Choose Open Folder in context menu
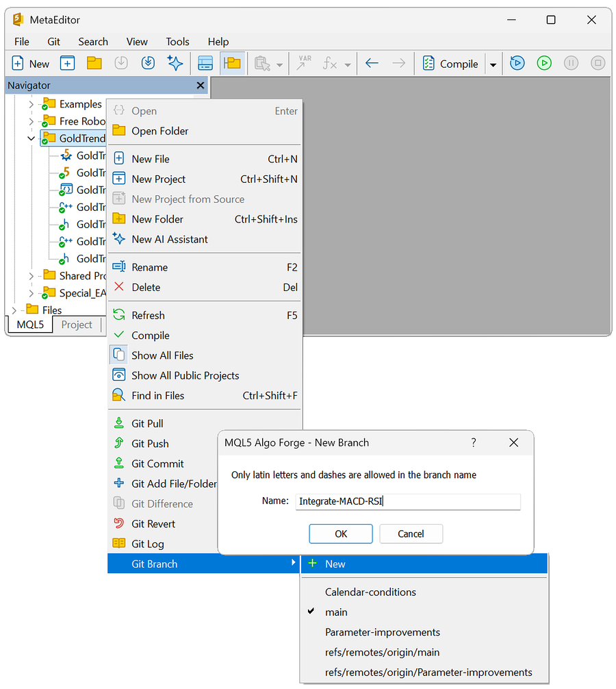Viewport: 616px width, 689px height. click(x=205, y=131)
